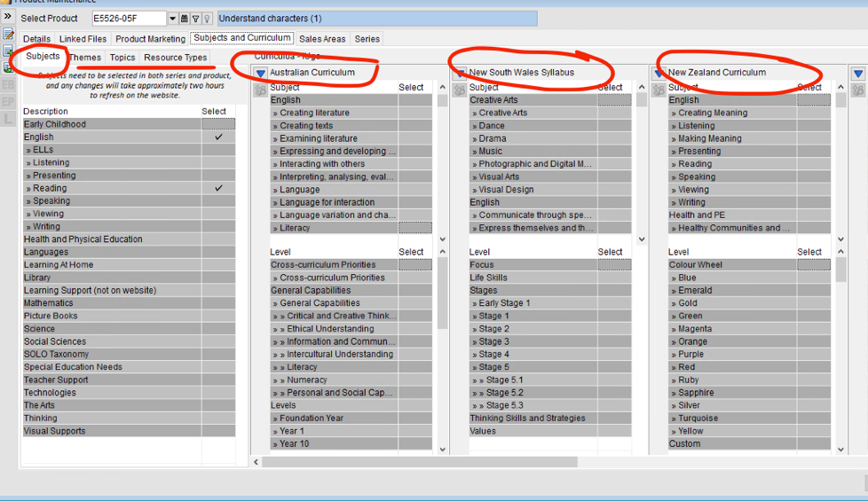Click left arrow of the horizontal curricula scrollbar
The width and height of the screenshot is (868, 501).
(x=256, y=462)
